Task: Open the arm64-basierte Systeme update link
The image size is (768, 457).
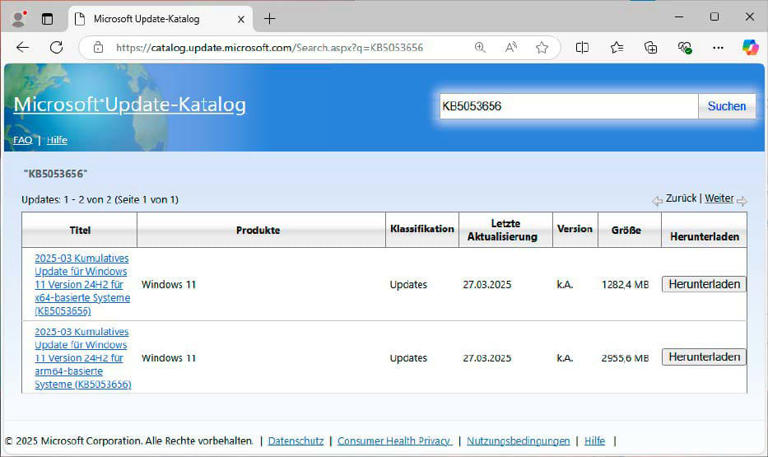Action: pos(82,358)
